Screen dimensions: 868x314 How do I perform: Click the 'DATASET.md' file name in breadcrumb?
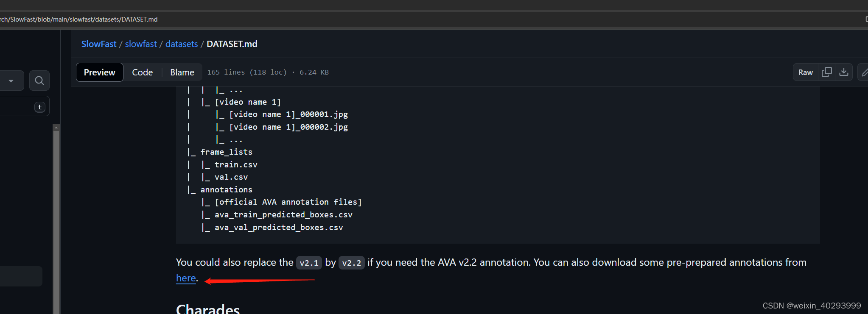pyautogui.click(x=232, y=44)
